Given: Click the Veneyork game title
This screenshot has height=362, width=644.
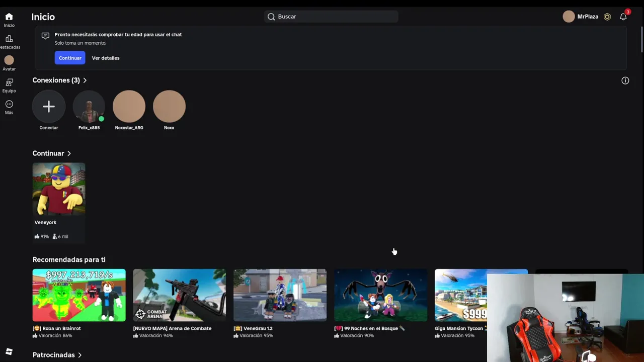Looking at the screenshot, I should pos(45,222).
